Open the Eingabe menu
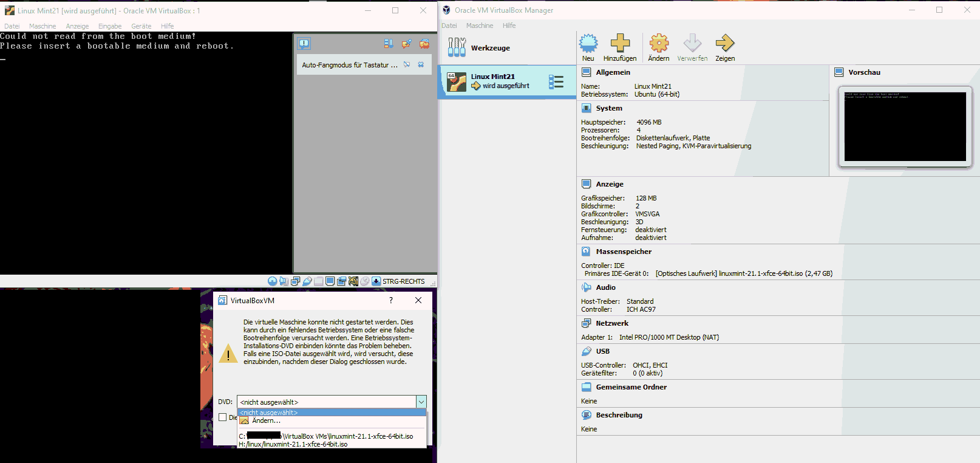 click(110, 26)
